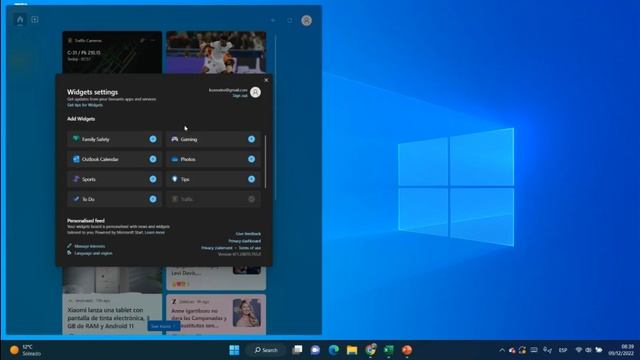This screenshot has width=640, height=360.
Task: Close the Widgets settings dialog
Action: (x=266, y=80)
